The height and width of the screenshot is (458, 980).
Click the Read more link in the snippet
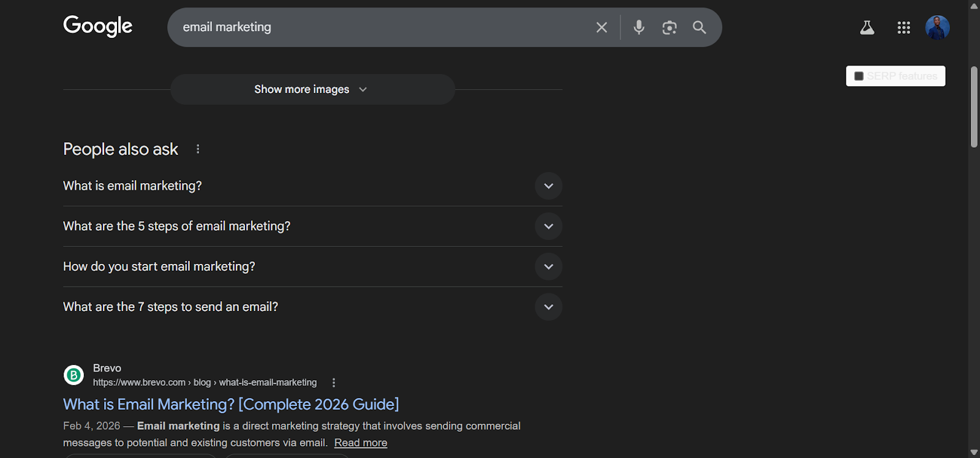(x=360, y=442)
